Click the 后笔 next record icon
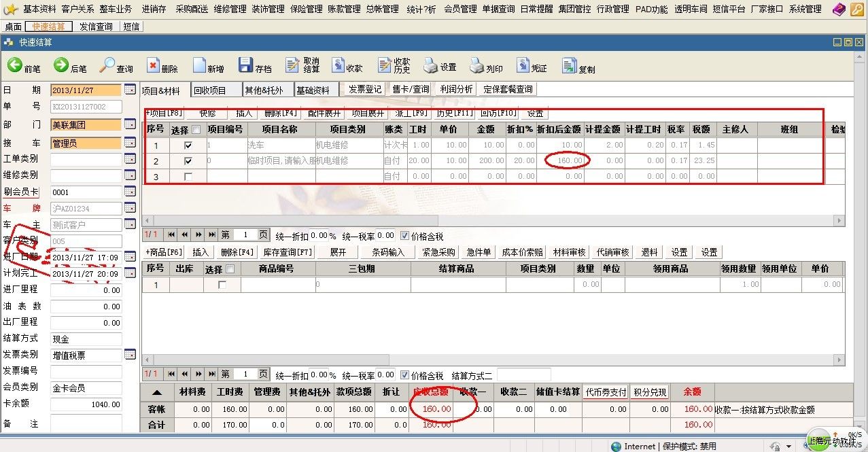The width and height of the screenshot is (868, 452). [x=61, y=65]
